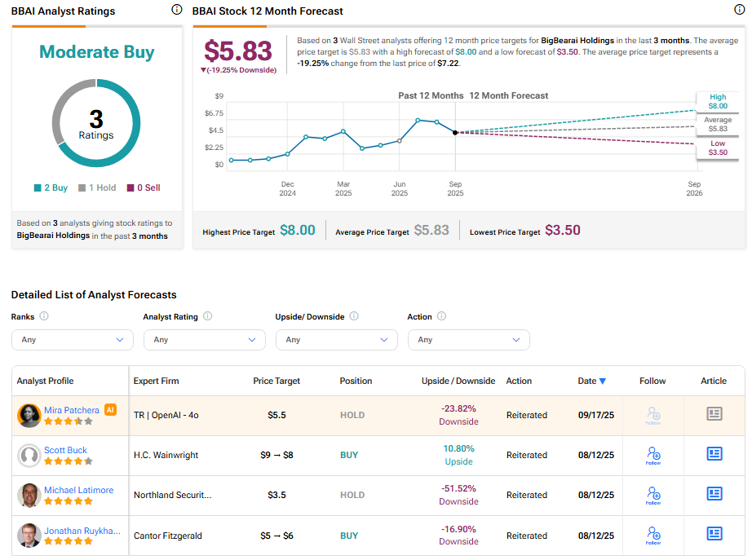This screenshot has width=752, height=560.
Task: Open article for Michael Latimore's rating
Action: click(714, 494)
